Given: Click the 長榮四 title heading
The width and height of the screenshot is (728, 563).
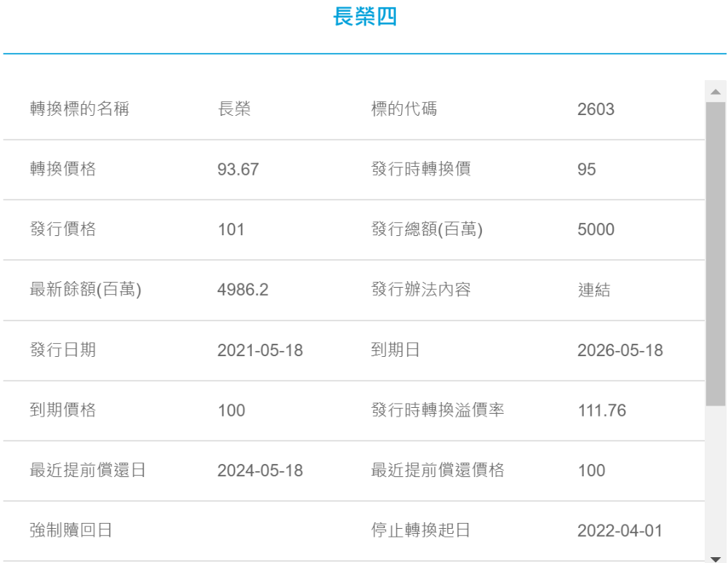Looking at the screenshot, I should [365, 17].
